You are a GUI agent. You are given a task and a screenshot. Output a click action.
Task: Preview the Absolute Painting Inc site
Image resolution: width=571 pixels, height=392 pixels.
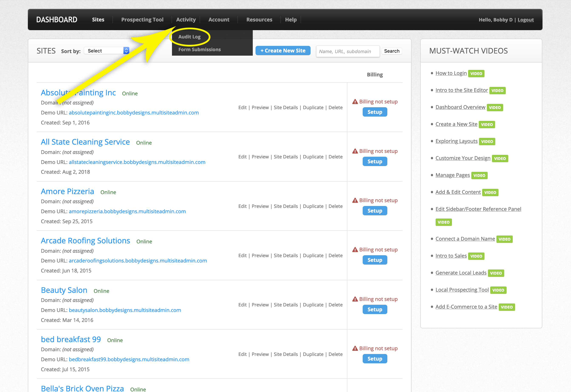(260, 108)
